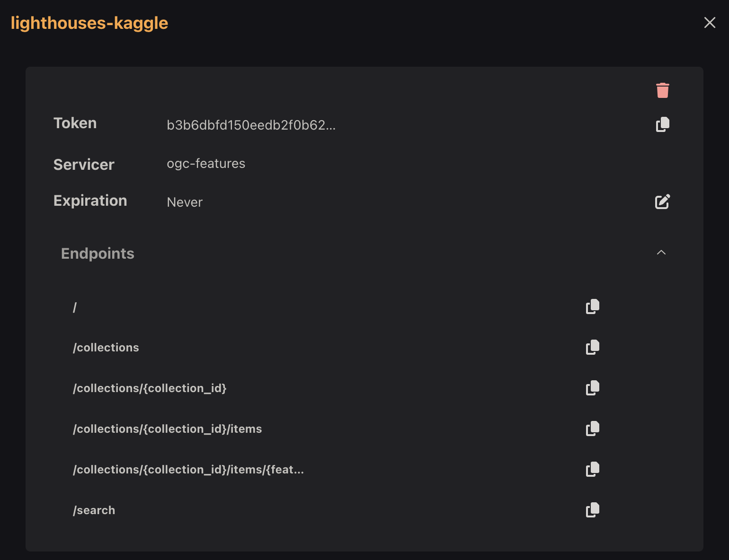Click the /search endpoint text

[x=94, y=510]
